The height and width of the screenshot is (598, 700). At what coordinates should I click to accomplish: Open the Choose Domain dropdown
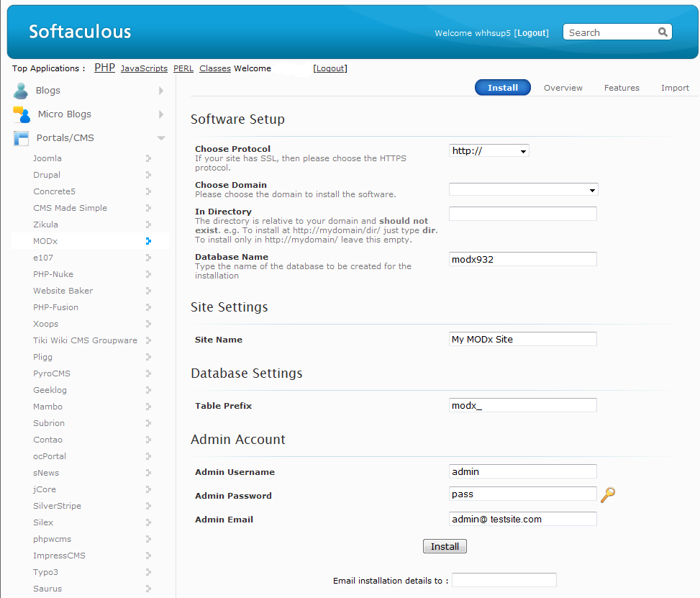523,190
